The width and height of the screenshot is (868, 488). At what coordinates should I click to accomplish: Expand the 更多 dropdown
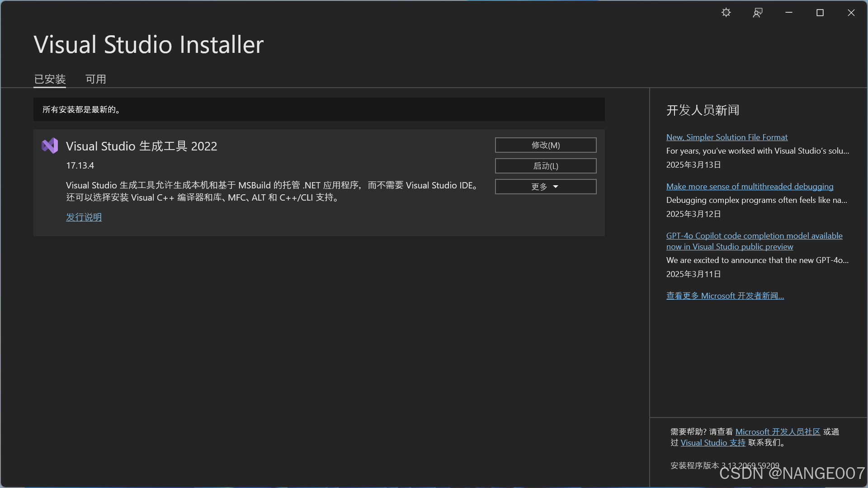tap(546, 187)
